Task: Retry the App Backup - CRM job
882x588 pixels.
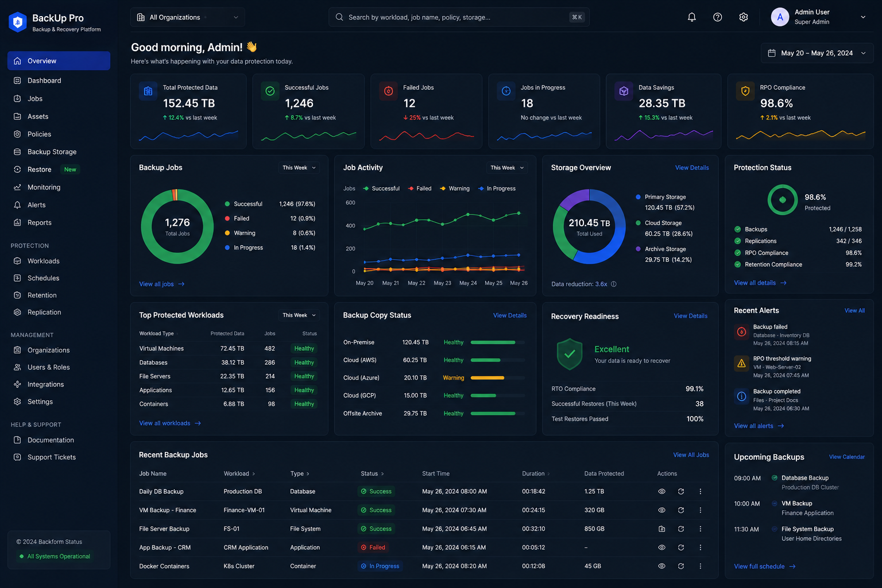Action: click(680, 548)
